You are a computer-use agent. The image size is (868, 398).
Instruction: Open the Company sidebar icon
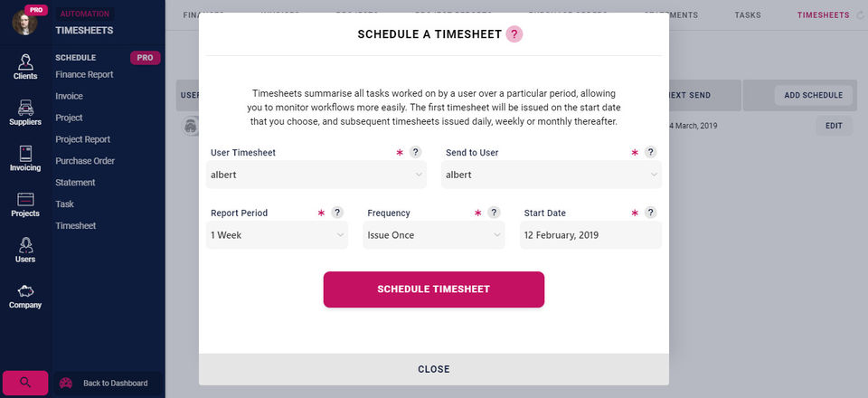[x=25, y=296]
